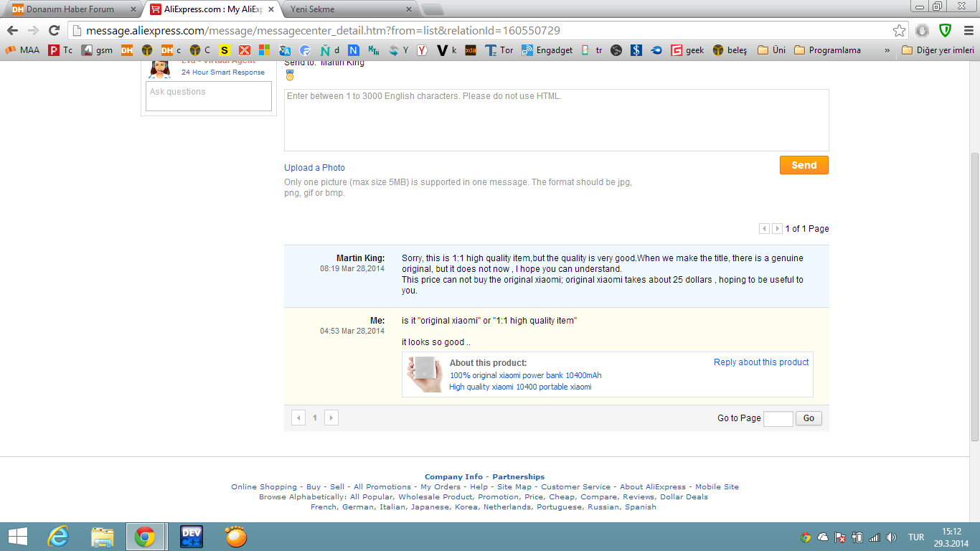Open High quality xiaomi 10400 portable link
The image size is (980, 551).
coord(520,387)
